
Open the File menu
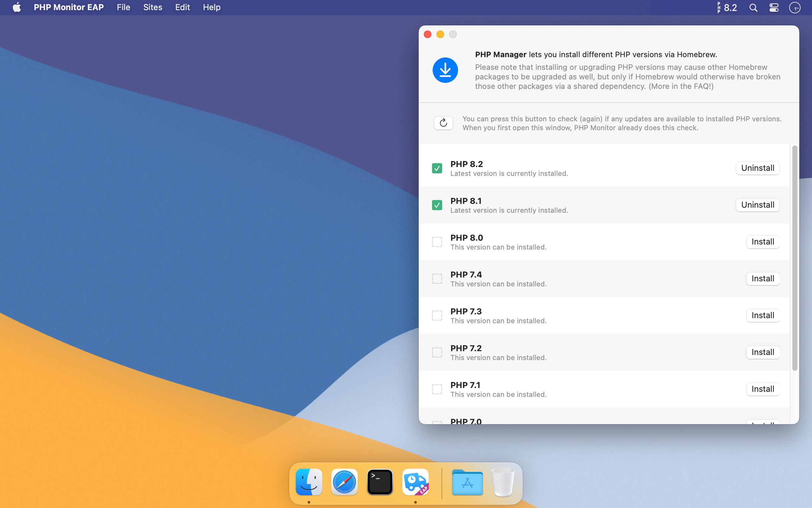coord(123,7)
